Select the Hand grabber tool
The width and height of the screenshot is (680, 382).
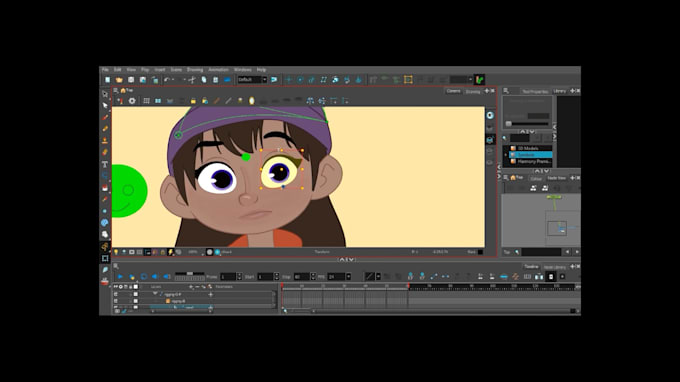[105, 235]
